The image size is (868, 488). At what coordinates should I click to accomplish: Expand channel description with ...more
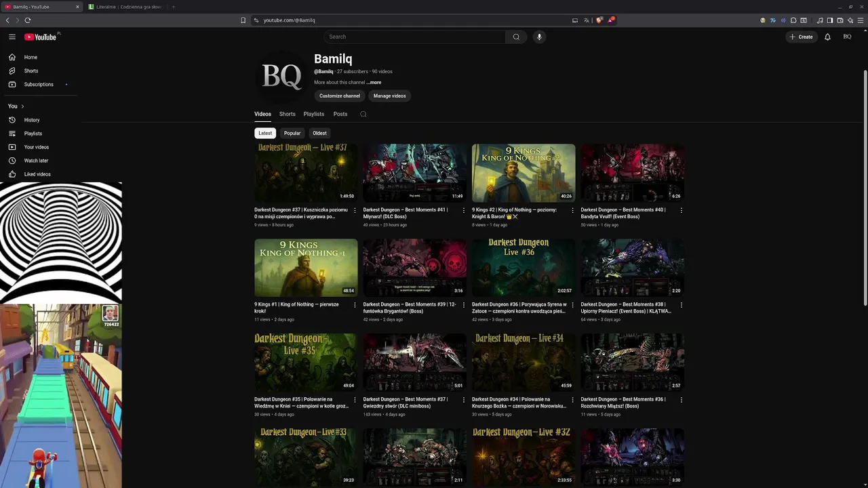click(x=374, y=83)
